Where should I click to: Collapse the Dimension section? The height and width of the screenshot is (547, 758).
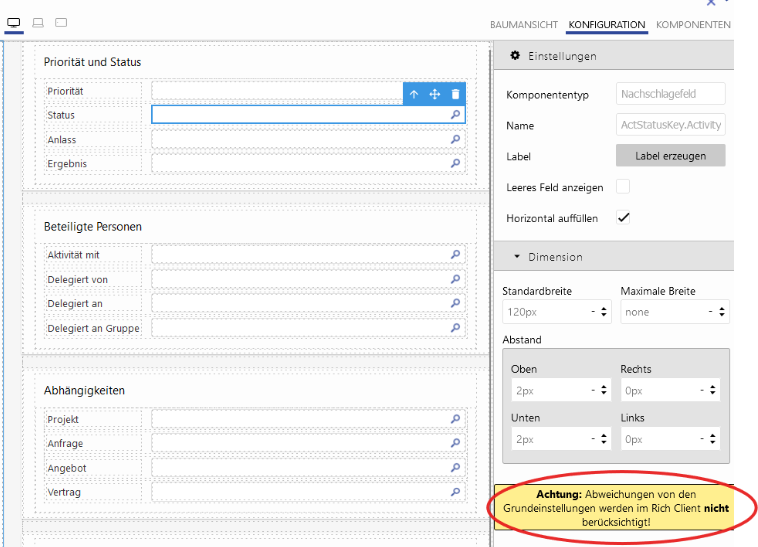click(x=517, y=257)
